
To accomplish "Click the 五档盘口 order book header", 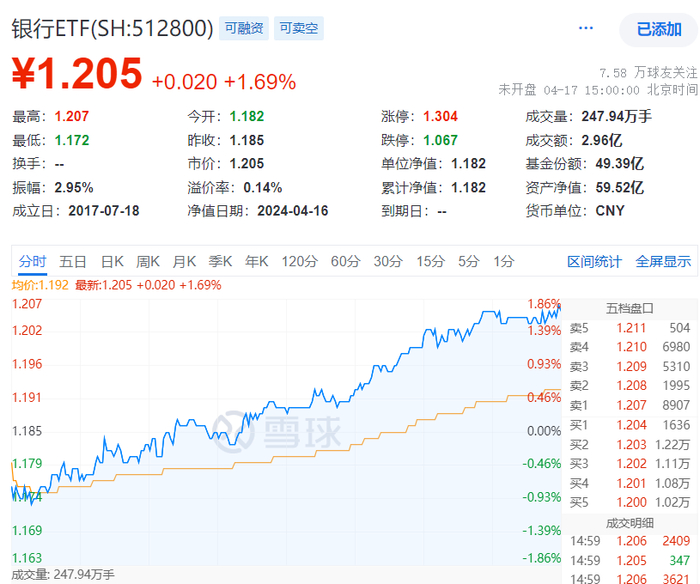I will pyautogui.click(x=629, y=308).
